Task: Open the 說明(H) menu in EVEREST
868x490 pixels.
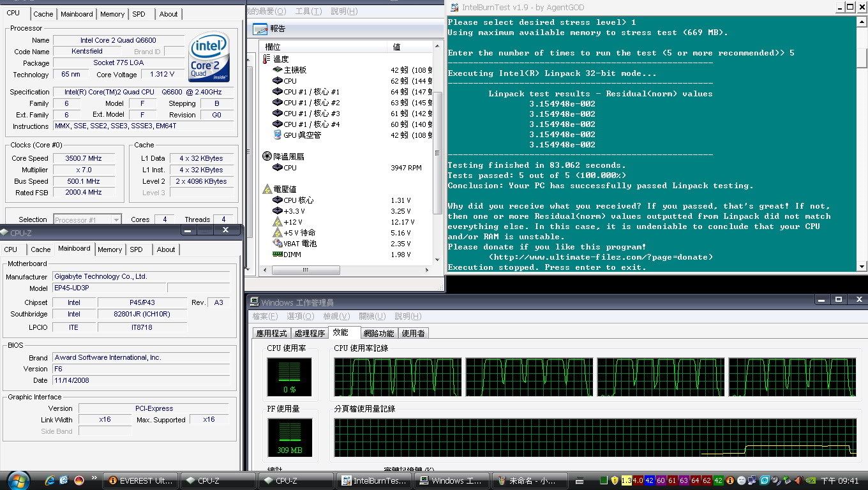Action: [345, 11]
